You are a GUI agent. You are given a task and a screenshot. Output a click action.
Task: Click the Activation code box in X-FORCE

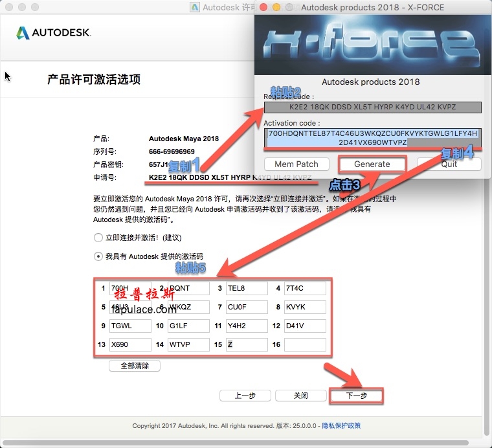point(372,138)
